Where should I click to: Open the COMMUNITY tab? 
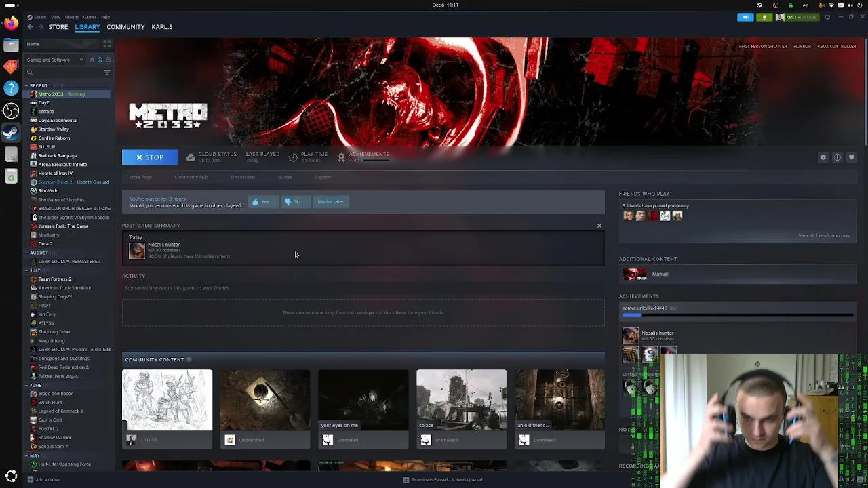125,27
